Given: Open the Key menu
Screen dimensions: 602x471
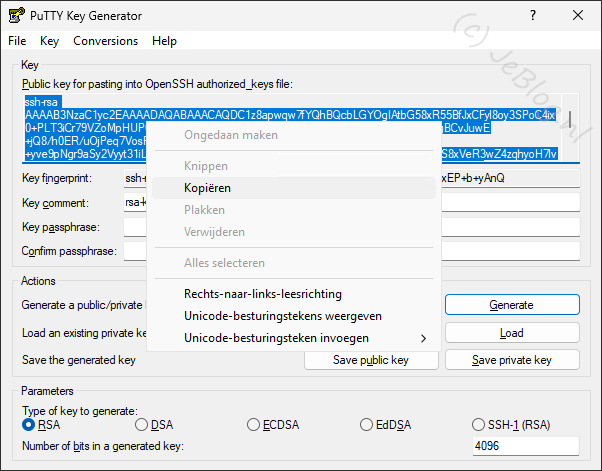Looking at the screenshot, I should pos(50,41).
